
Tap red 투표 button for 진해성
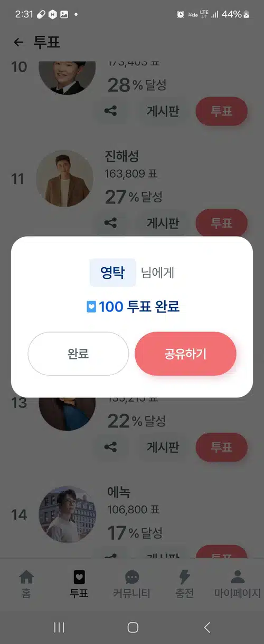coord(222,223)
